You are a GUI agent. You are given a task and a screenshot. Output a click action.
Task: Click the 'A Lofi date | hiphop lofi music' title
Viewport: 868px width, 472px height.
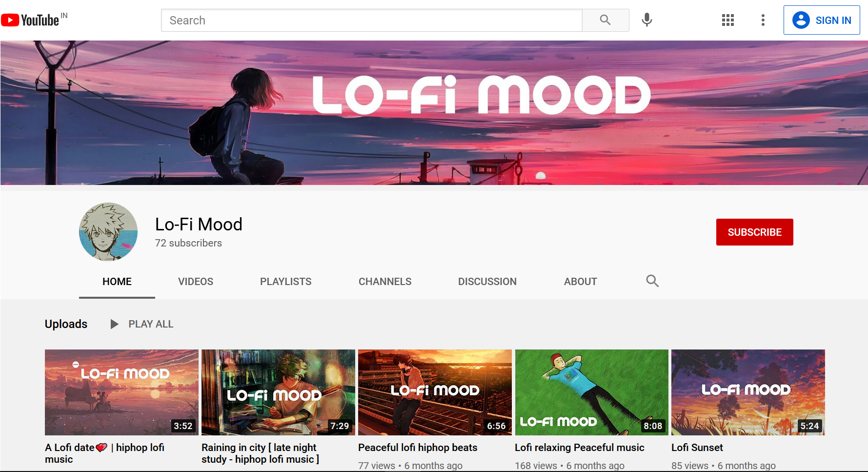click(104, 453)
